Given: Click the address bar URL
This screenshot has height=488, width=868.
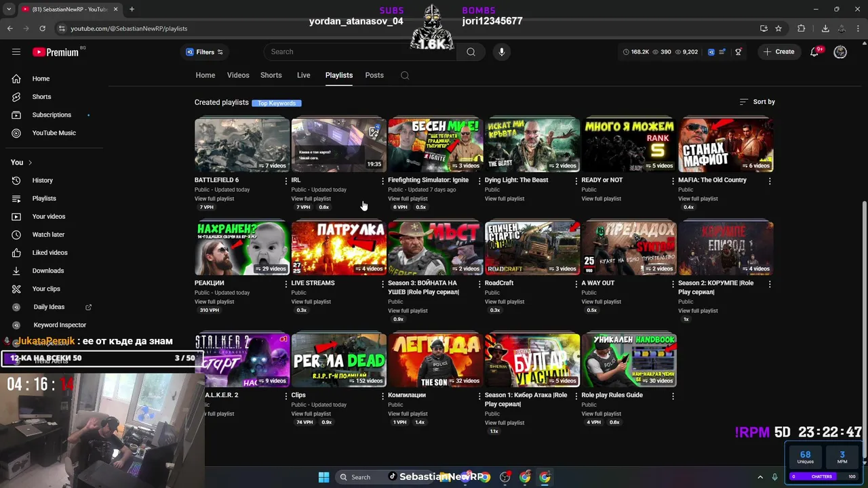Looking at the screenshot, I should (x=129, y=28).
